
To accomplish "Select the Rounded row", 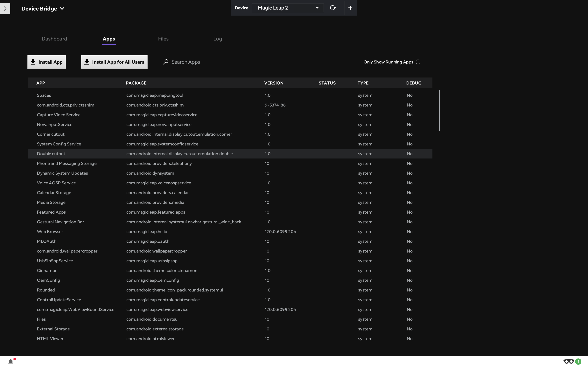I will tap(230, 290).
